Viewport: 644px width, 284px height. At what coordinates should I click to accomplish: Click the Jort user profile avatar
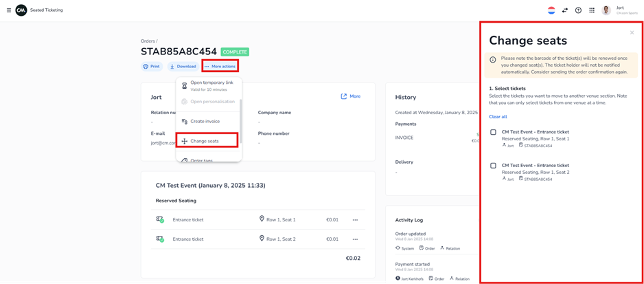pos(606,10)
